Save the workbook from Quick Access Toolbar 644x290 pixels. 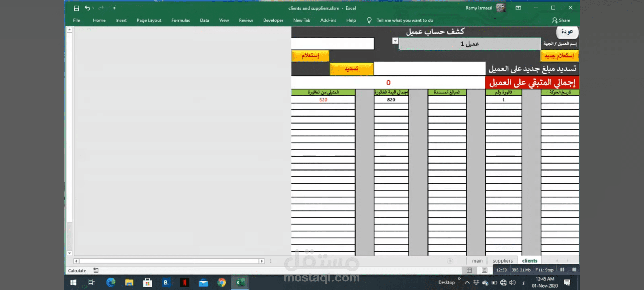[x=76, y=8]
